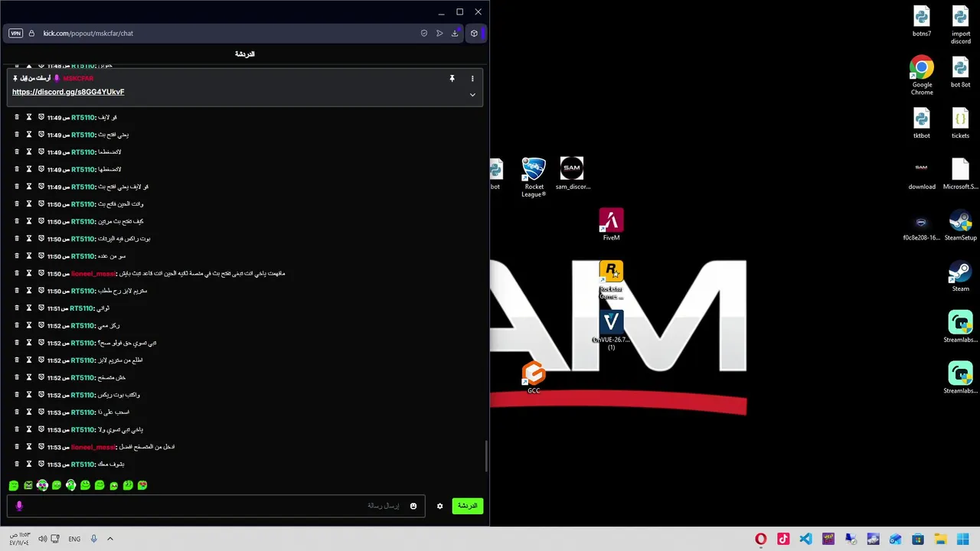Select tickets JSON file on desktop

[961, 123]
